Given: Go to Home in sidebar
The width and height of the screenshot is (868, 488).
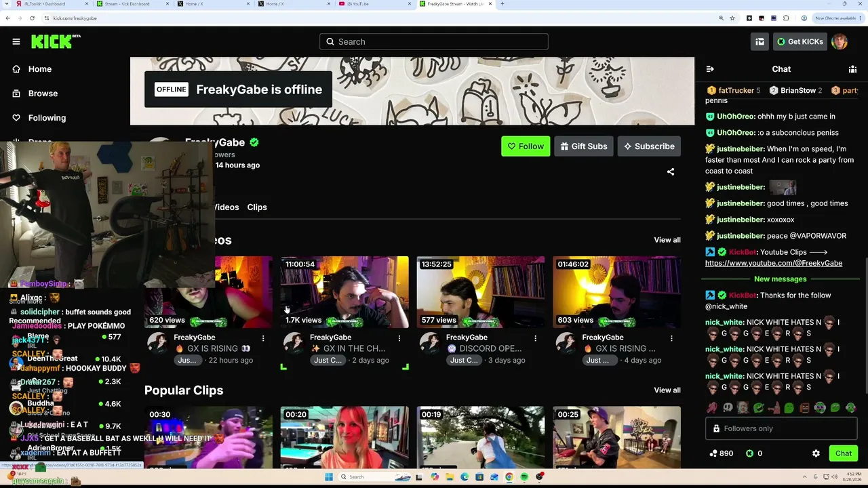Looking at the screenshot, I should coord(40,69).
